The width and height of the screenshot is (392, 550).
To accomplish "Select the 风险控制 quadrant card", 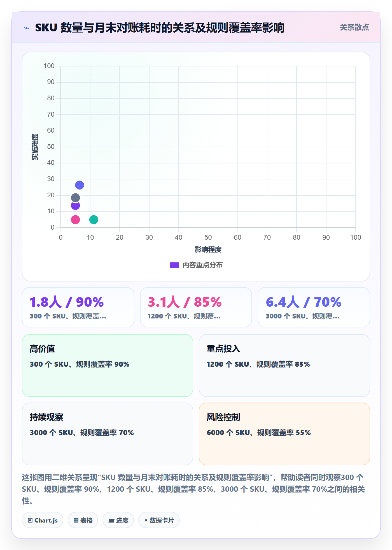I will coord(284,434).
